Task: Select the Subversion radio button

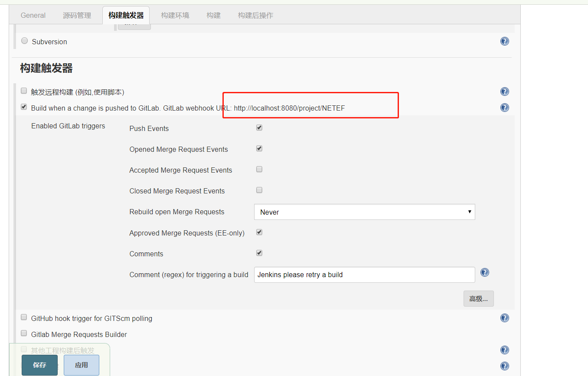Action: 24,41
